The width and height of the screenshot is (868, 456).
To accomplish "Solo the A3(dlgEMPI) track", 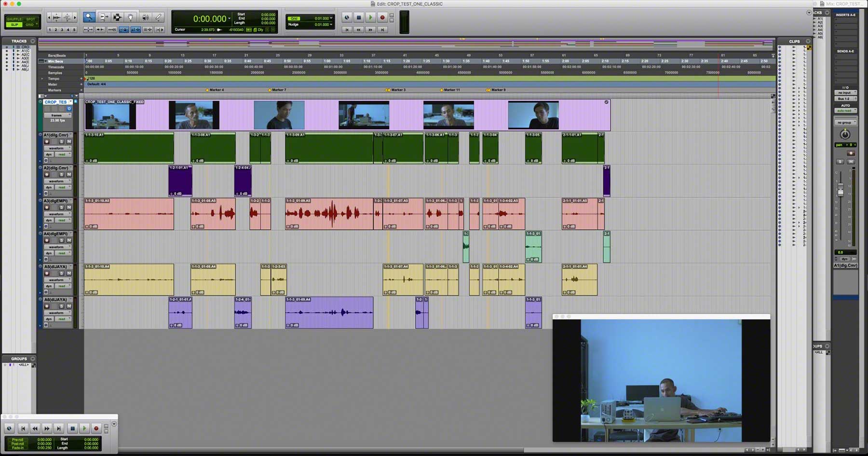I will tap(61, 207).
